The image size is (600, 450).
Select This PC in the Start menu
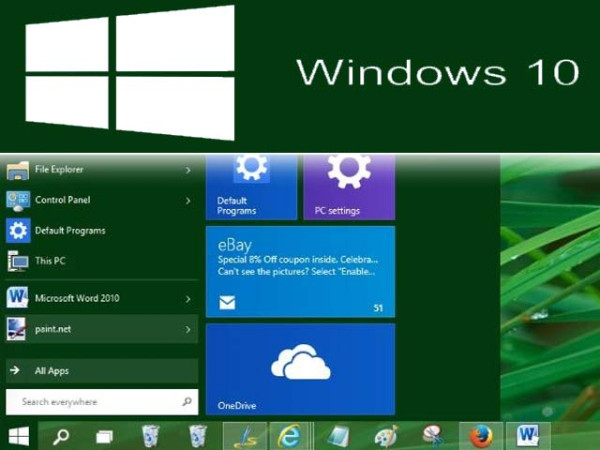pos(50,261)
